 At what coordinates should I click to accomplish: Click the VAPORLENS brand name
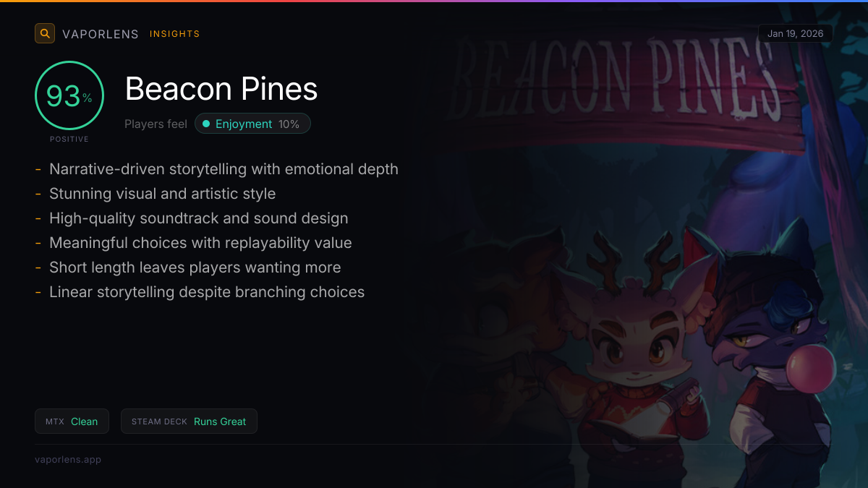pyautogui.click(x=101, y=34)
